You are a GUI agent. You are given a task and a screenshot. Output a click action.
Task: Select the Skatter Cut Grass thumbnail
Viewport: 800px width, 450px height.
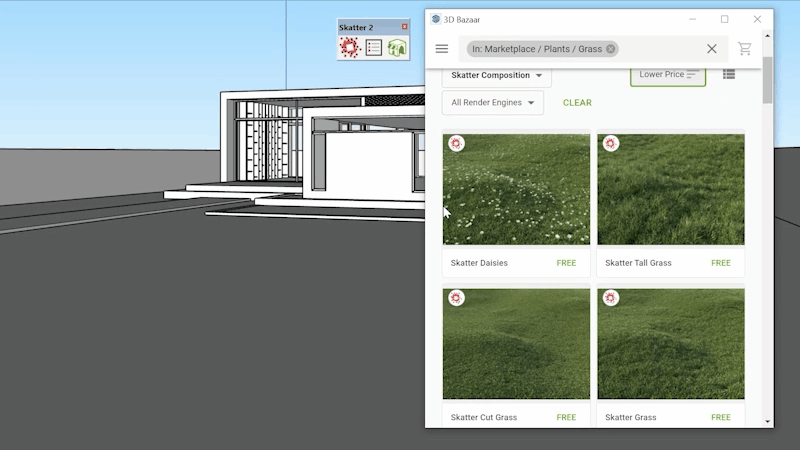coord(516,344)
